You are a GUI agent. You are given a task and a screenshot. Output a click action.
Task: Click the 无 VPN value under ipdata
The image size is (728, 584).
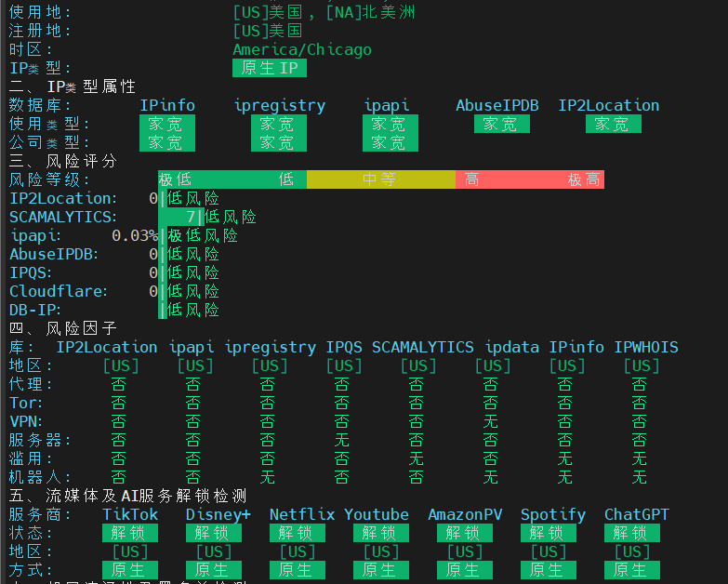[x=490, y=421]
